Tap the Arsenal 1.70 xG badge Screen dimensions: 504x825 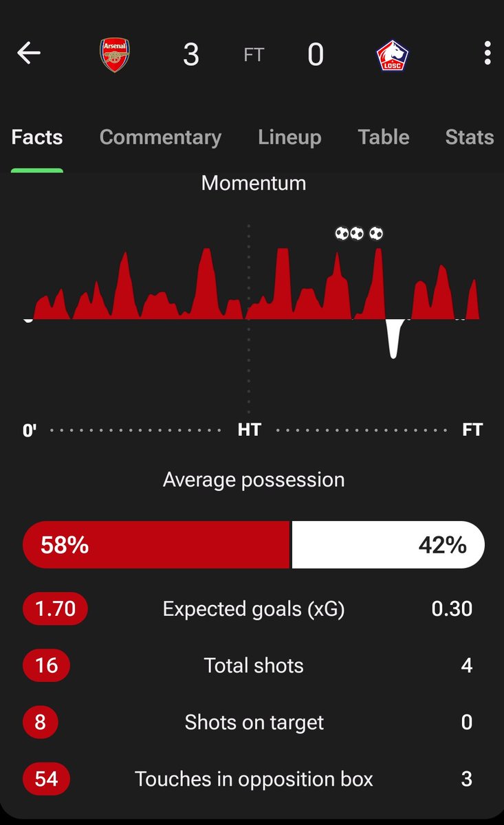click(x=55, y=609)
